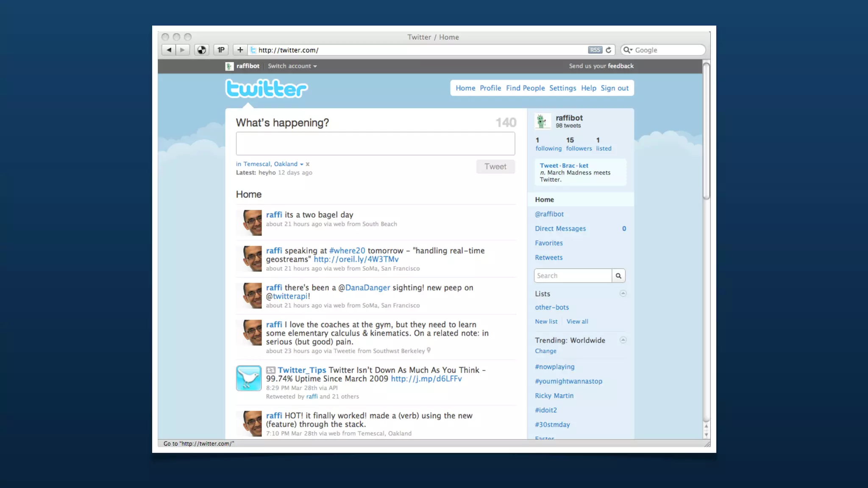
Task: Click the sidebar search magnifier button
Action: (618, 276)
